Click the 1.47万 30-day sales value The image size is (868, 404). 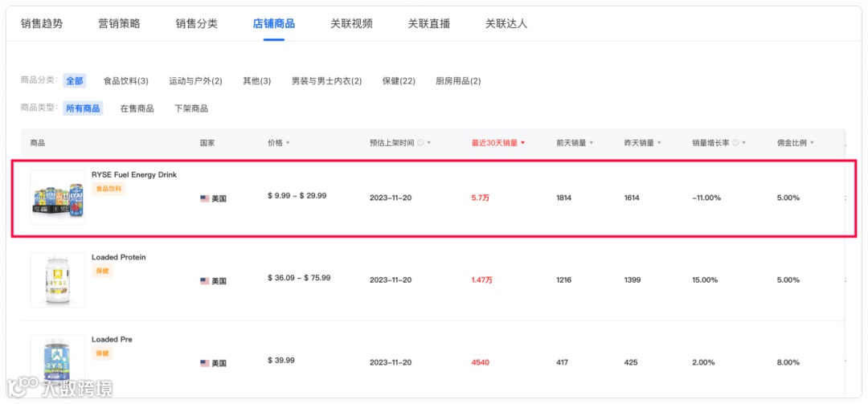(482, 280)
